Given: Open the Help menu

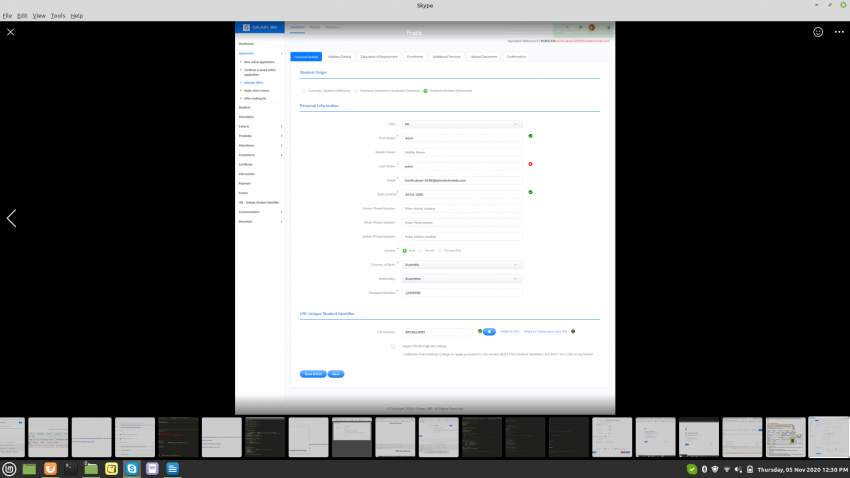Looking at the screenshot, I should tap(77, 16).
